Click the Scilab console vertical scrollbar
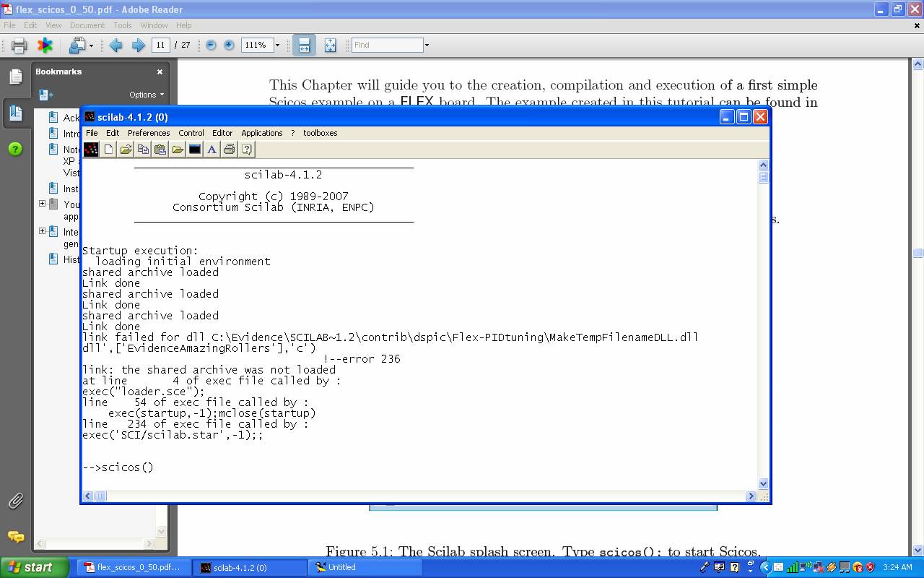This screenshot has height=578, width=924. (x=764, y=325)
